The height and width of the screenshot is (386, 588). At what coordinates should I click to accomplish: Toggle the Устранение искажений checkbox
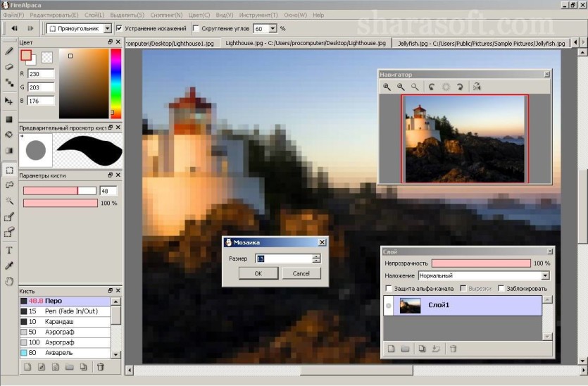pyautogui.click(x=119, y=28)
